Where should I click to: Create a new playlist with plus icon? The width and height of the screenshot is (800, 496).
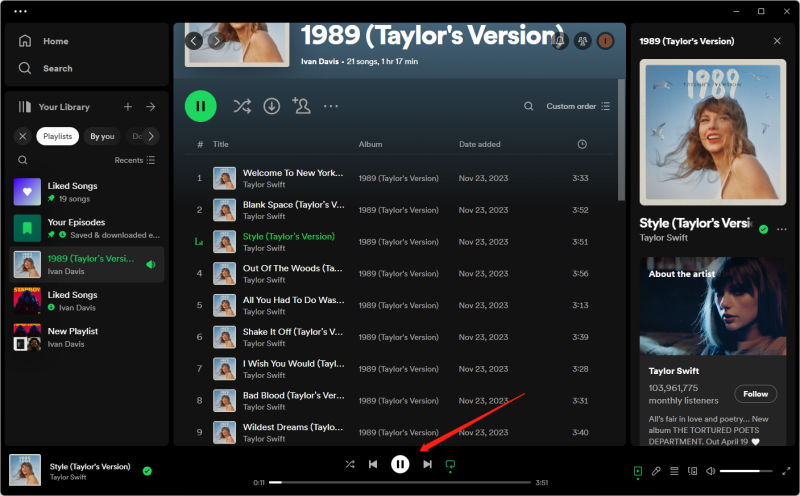click(x=128, y=107)
